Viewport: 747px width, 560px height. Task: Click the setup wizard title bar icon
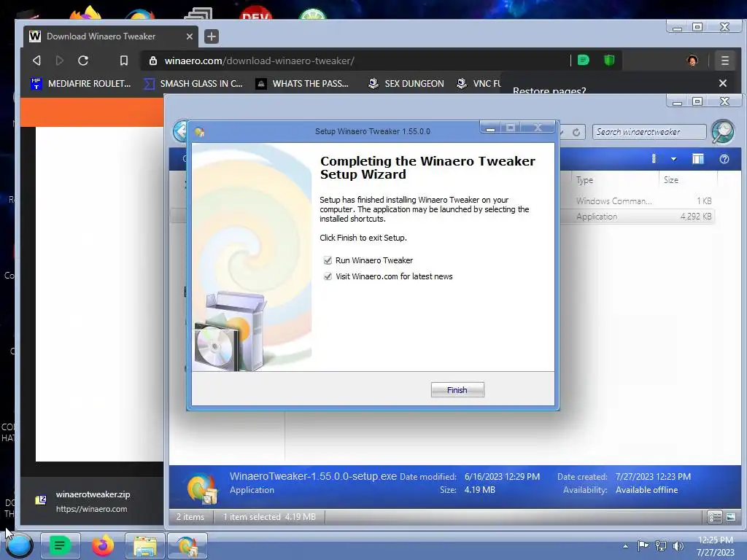pos(200,132)
